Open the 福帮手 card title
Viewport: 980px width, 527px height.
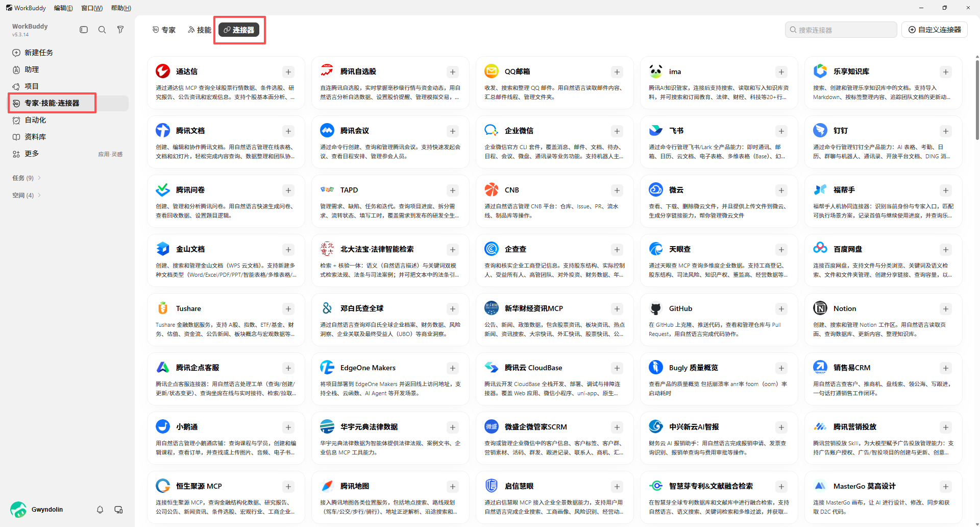click(x=844, y=190)
